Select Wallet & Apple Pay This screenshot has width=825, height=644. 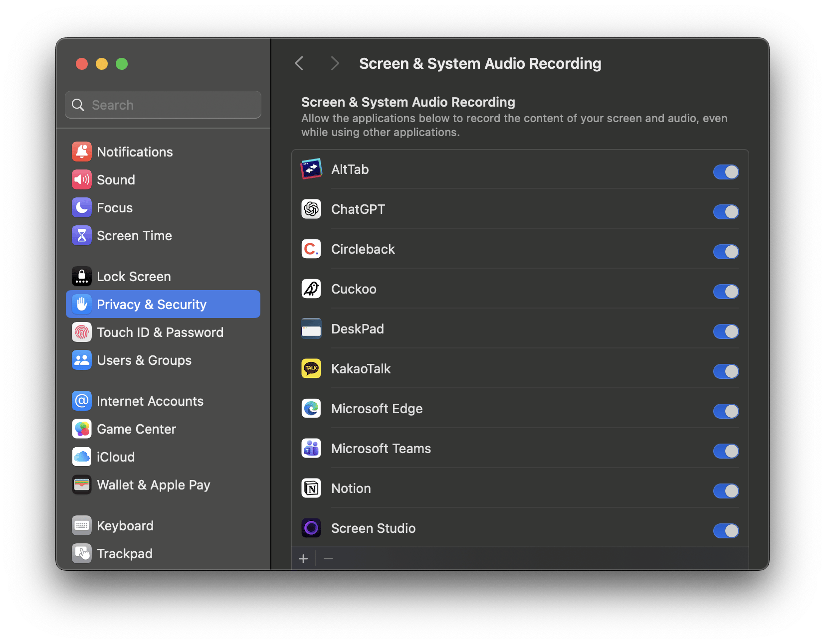[x=163, y=484]
